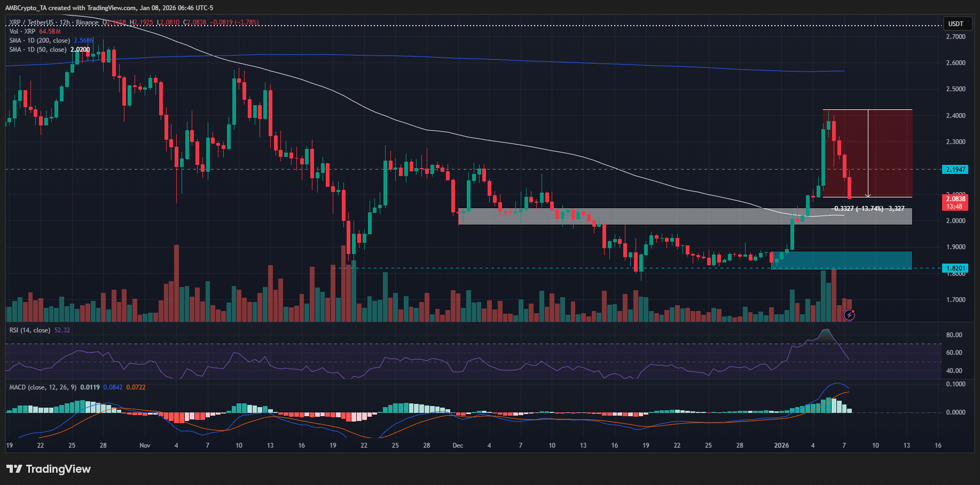Click the Nov label on time axis

(x=145, y=446)
